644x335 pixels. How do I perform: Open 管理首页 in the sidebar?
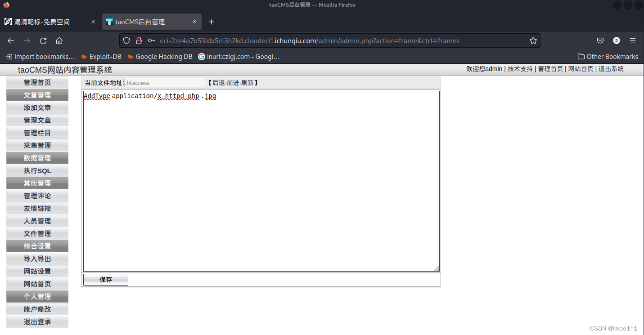[x=37, y=83]
